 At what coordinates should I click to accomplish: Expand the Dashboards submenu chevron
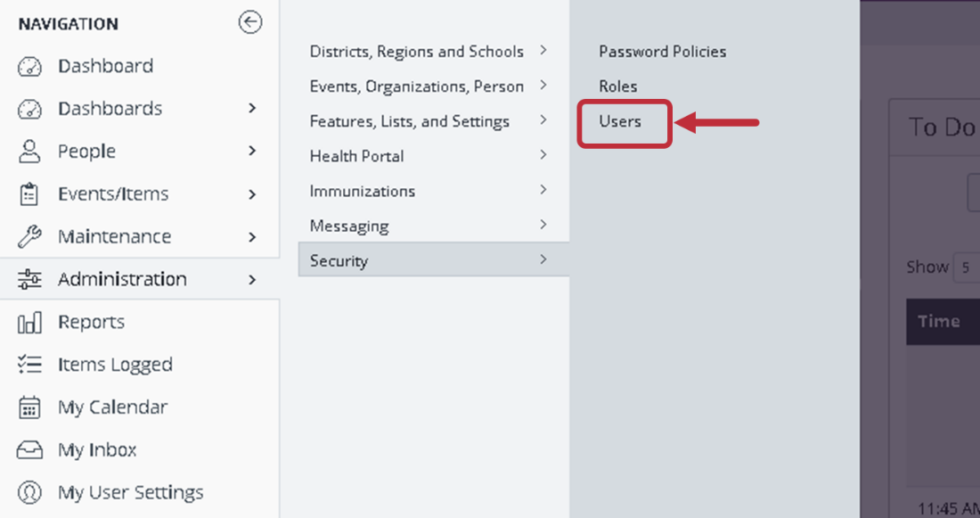252,109
